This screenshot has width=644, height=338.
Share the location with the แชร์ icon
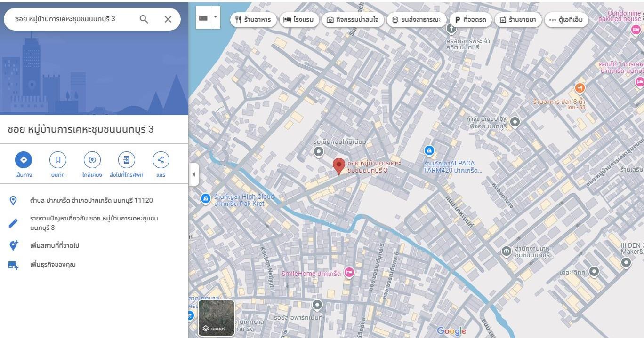pyautogui.click(x=161, y=160)
